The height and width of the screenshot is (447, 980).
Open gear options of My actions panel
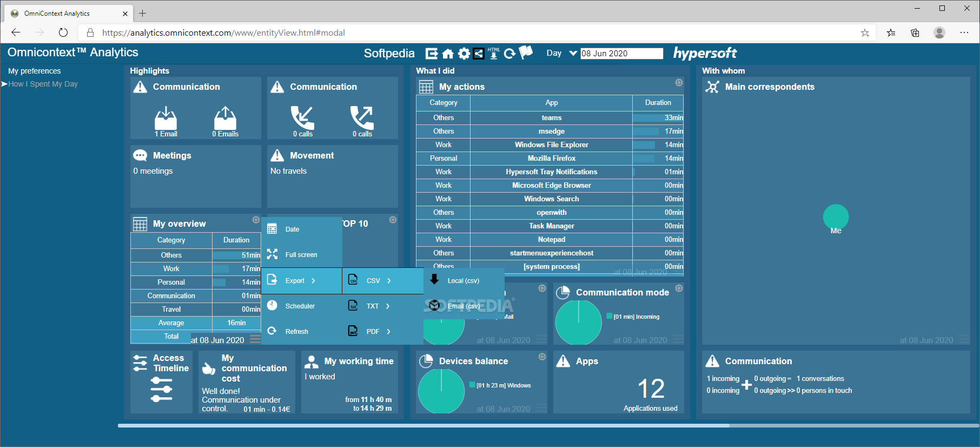(679, 83)
